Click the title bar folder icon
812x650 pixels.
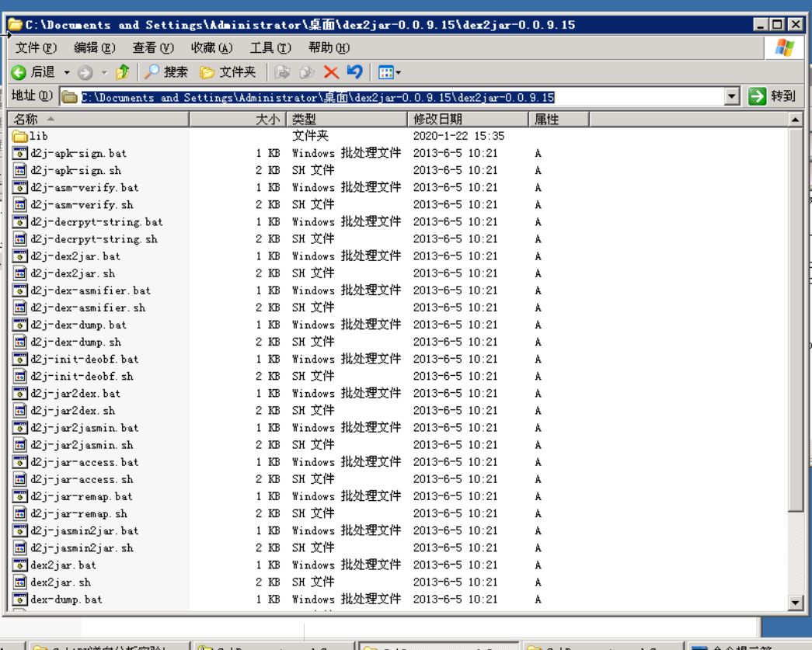[x=16, y=24]
